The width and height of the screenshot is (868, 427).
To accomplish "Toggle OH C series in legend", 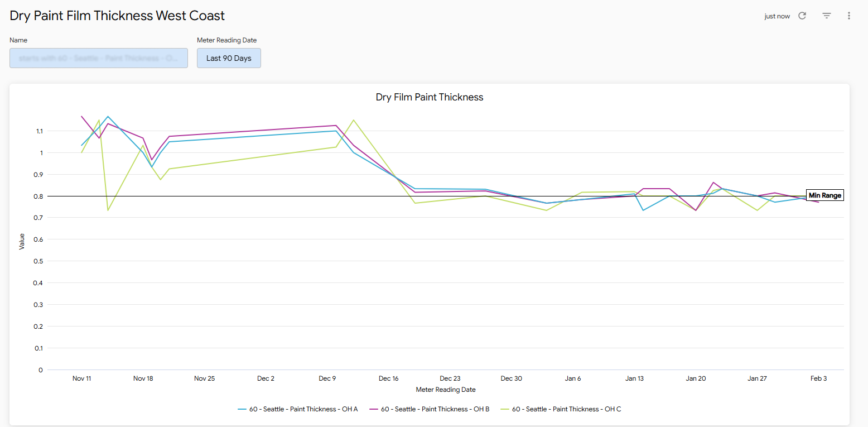I will [561, 409].
